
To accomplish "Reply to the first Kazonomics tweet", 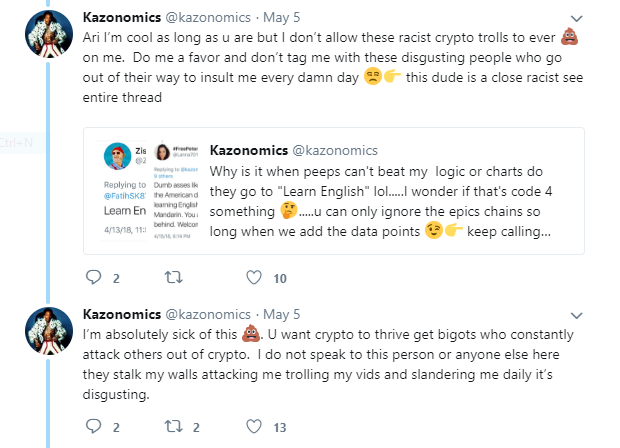I will [95, 277].
